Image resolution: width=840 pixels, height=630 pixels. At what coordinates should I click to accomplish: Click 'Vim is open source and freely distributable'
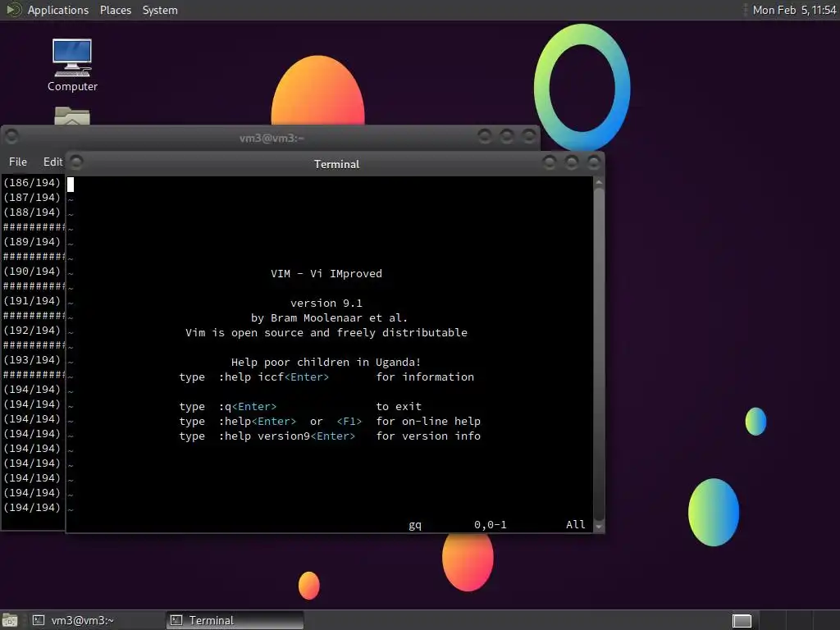point(326,333)
